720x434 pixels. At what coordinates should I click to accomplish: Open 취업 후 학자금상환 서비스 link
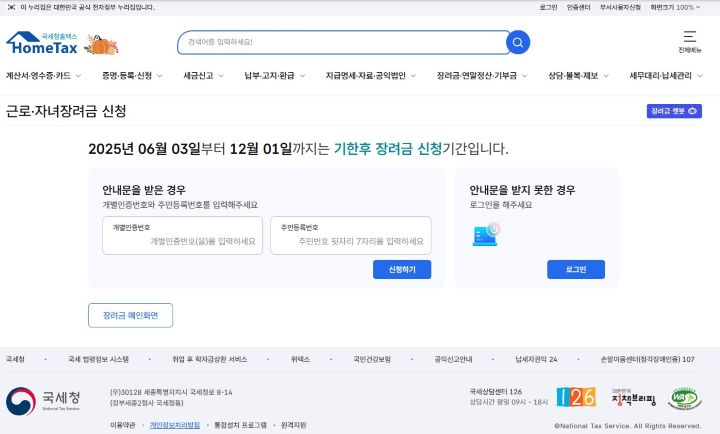209,359
